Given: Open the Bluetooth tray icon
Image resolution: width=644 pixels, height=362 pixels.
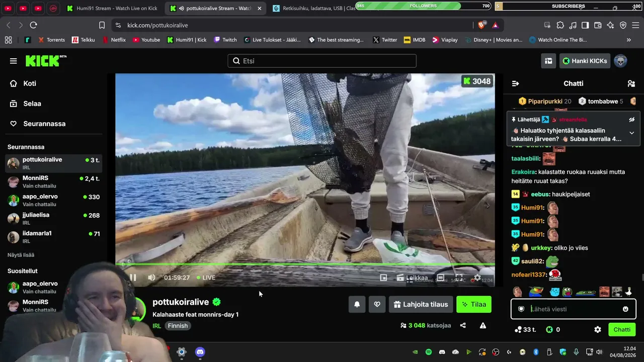Looking at the screenshot, I should [x=536, y=352].
